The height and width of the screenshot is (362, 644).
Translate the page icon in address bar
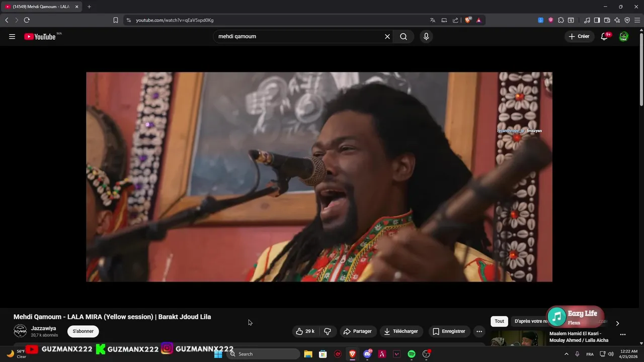point(433,20)
